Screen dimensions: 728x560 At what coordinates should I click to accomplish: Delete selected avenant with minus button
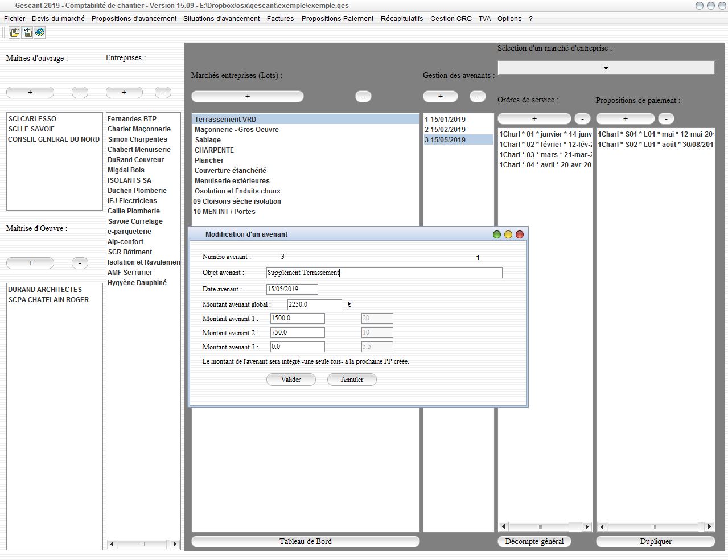point(478,96)
